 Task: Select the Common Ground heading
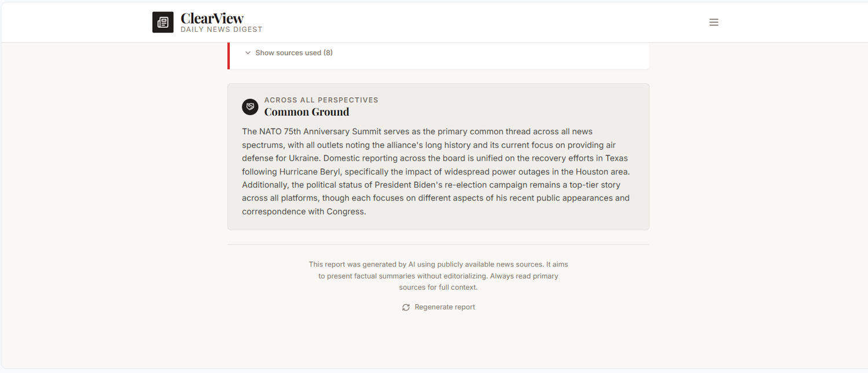pos(307,112)
